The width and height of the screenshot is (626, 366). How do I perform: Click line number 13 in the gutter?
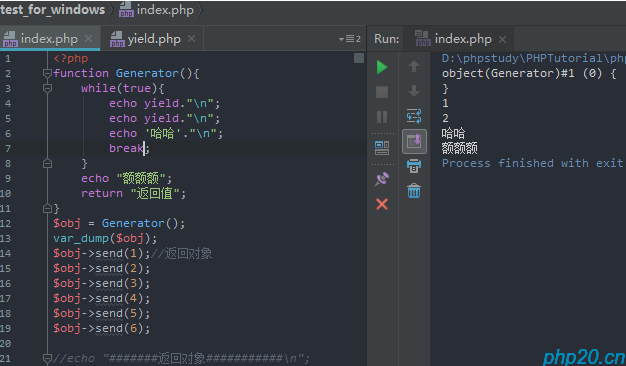click(x=6, y=238)
